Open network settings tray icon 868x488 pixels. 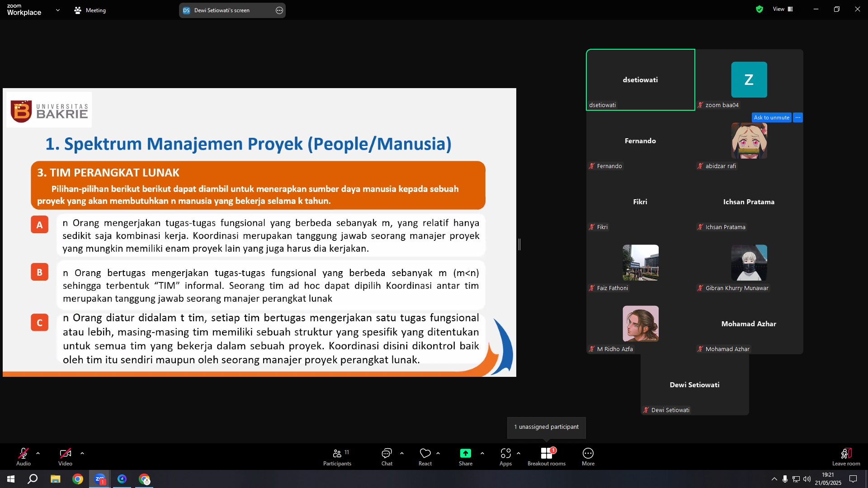[x=796, y=479]
